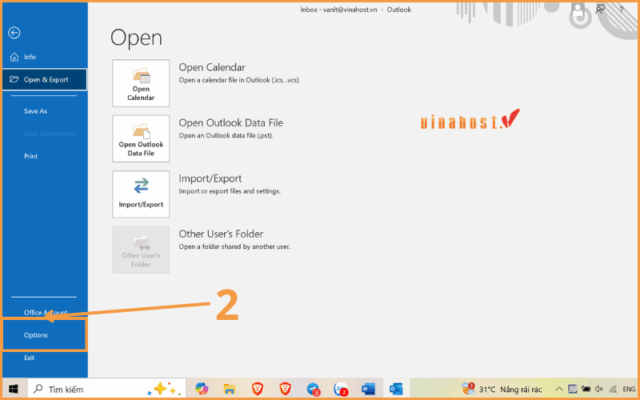Select Open & Export in sidebar
Screen dimensions: 640x400
coord(45,79)
